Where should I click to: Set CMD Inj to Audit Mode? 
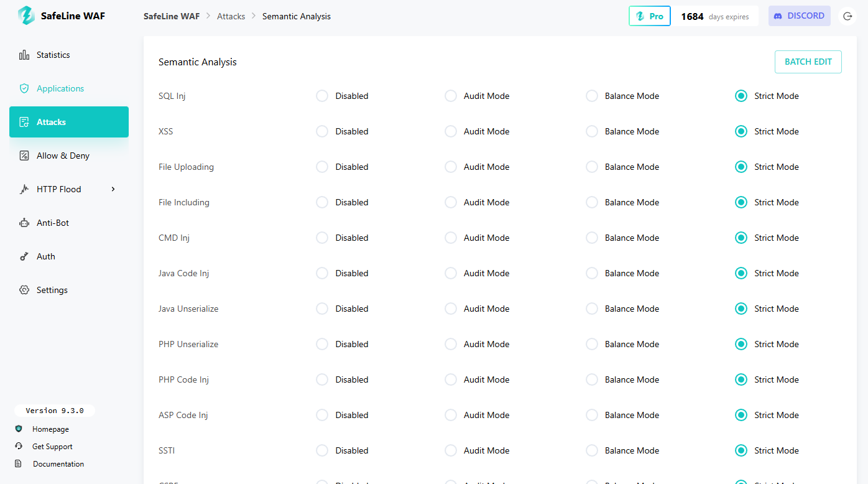451,238
